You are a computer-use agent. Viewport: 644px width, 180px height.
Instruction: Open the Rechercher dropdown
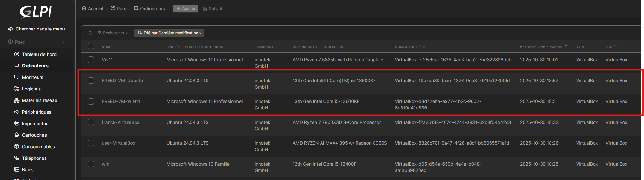click(x=113, y=33)
